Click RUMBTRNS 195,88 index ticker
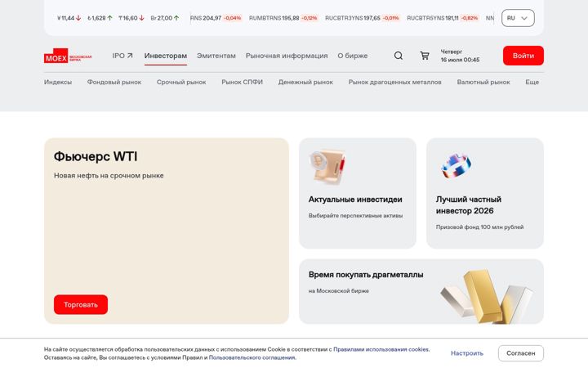The image size is (588, 368). tap(283, 18)
